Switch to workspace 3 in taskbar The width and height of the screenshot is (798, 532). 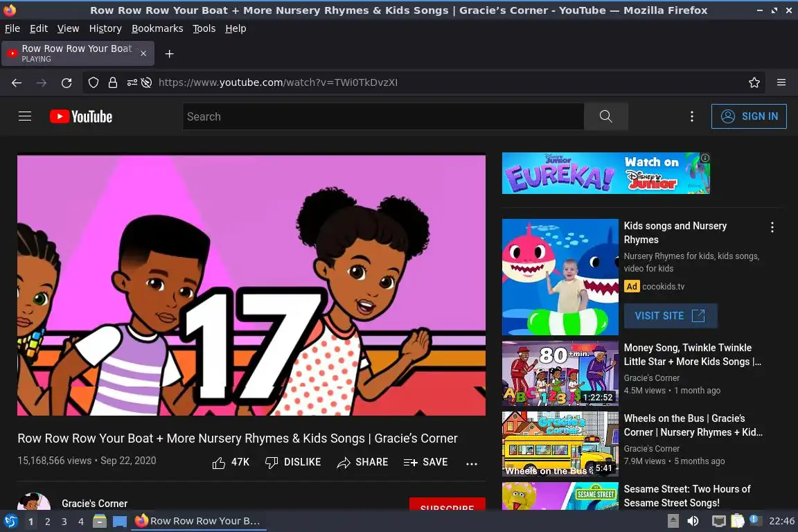point(64,522)
